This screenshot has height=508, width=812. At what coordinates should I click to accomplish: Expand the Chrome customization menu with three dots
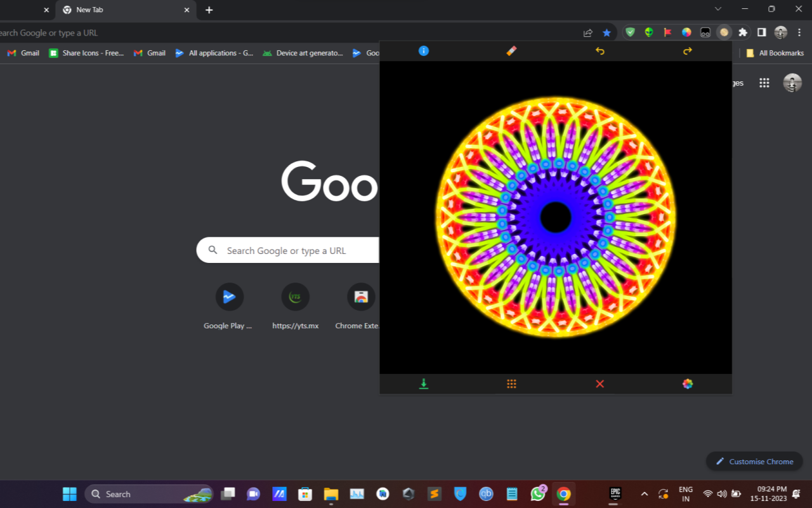coord(799,32)
